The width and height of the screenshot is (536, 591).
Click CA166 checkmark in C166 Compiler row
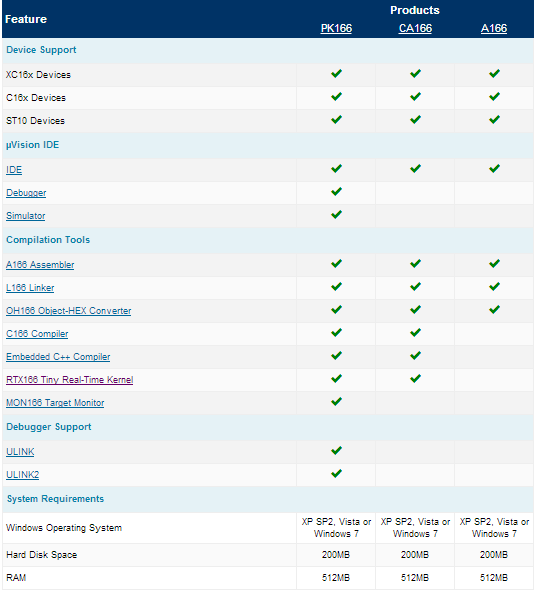pos(415,332)
